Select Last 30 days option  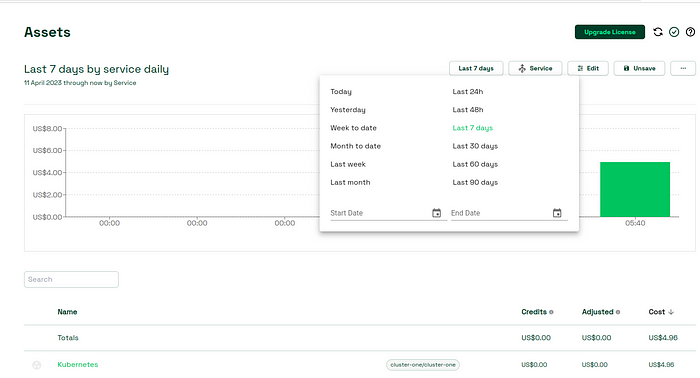tap(475, 146)
